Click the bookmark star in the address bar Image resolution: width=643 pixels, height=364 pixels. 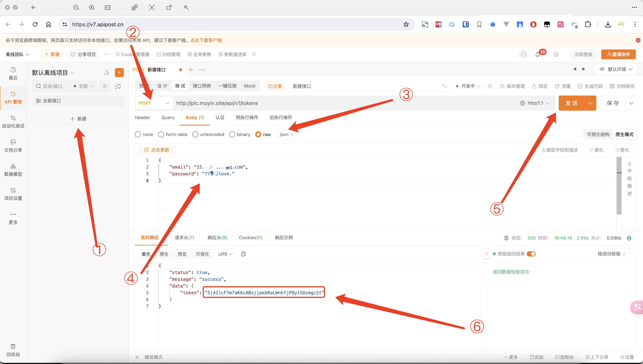(406, 24)
